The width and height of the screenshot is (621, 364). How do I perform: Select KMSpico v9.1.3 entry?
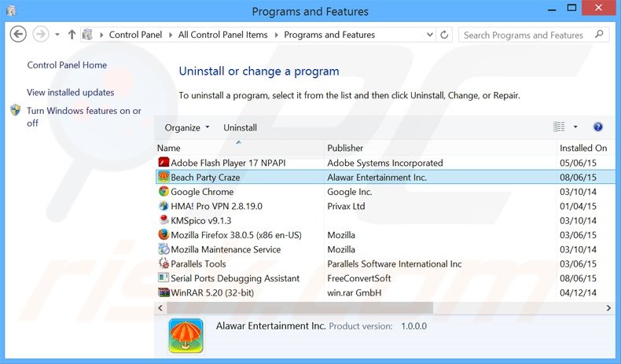tap(200, 221)
